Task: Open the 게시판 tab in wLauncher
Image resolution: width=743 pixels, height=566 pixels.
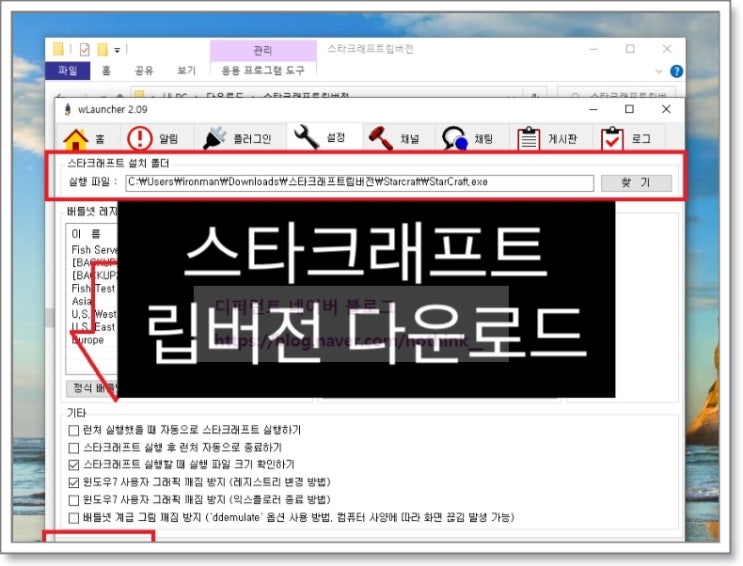Action: coord(551,138)
